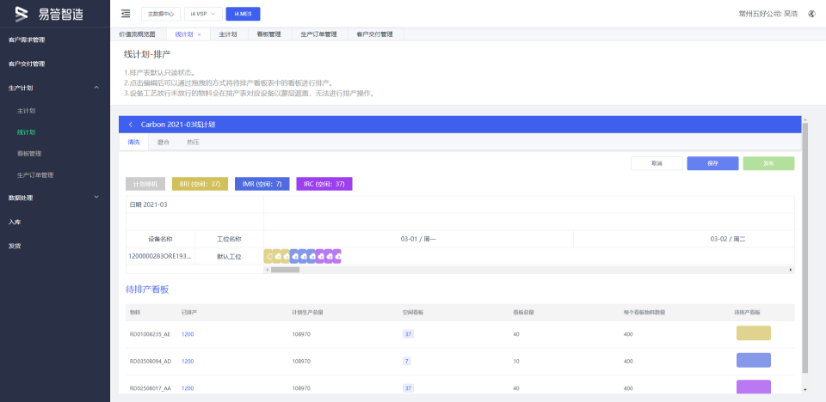
Task: Open the 主数据中心 header button
Action: pos(161,14)
